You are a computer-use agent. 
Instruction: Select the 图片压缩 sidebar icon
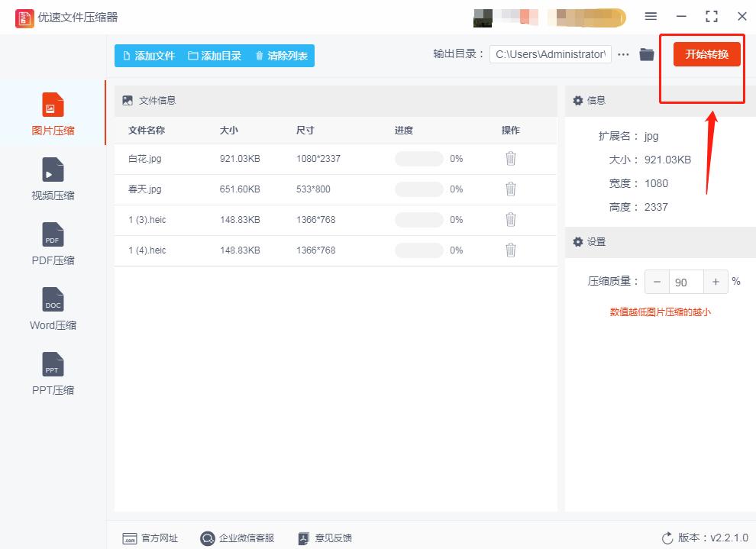tap(52, 111)
